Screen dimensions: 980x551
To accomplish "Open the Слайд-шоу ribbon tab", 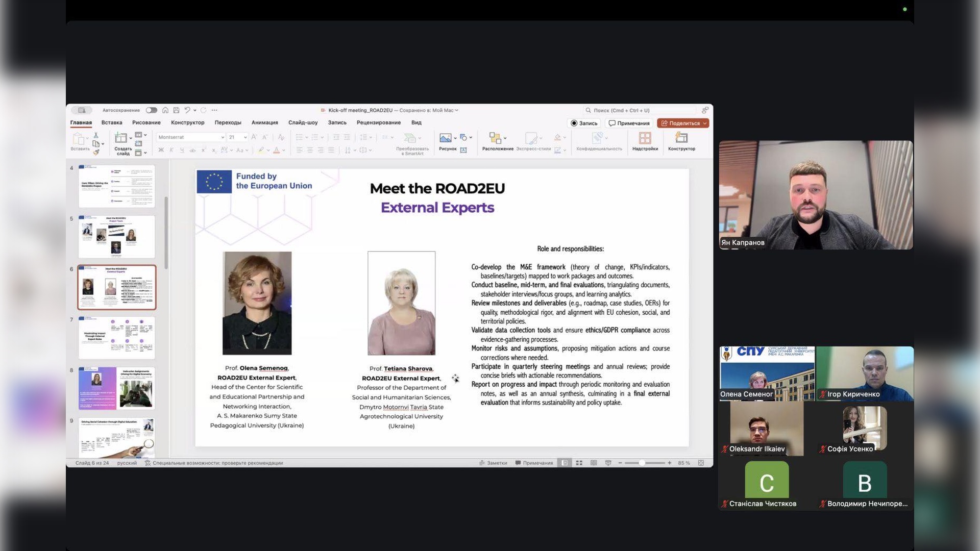I will pos(303,122).
